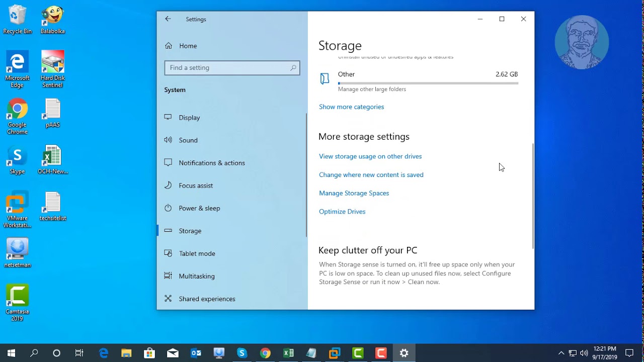Open Manage Storage Spaces link
Image resolution: width=644 pixels, height=362 pixels.
354,193
